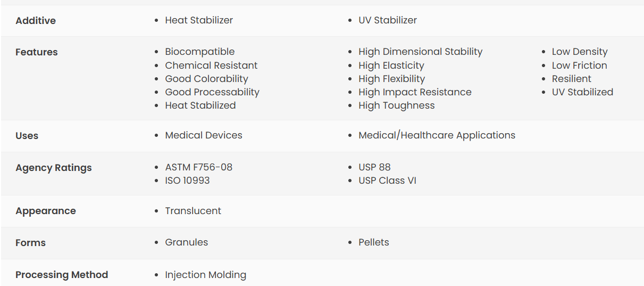Click the Low Friction feature
This screenshot has width=644, height=286.
pyautogui.click(x=579, y=66)
